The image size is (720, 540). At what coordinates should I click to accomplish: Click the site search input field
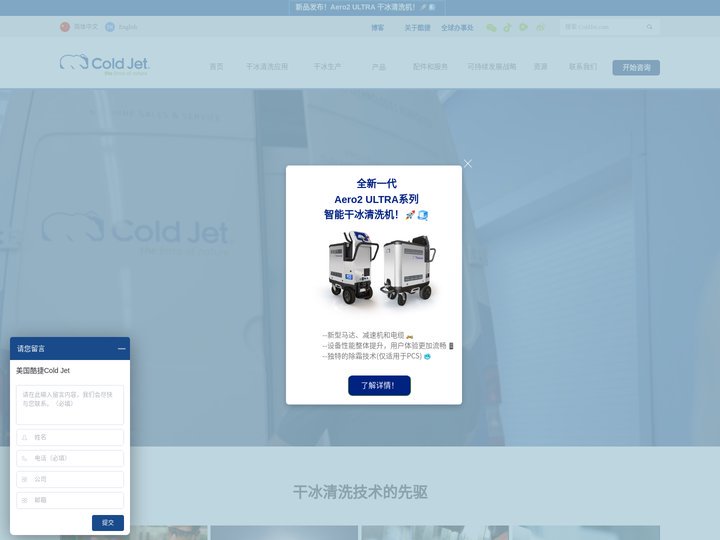(602, 27)
